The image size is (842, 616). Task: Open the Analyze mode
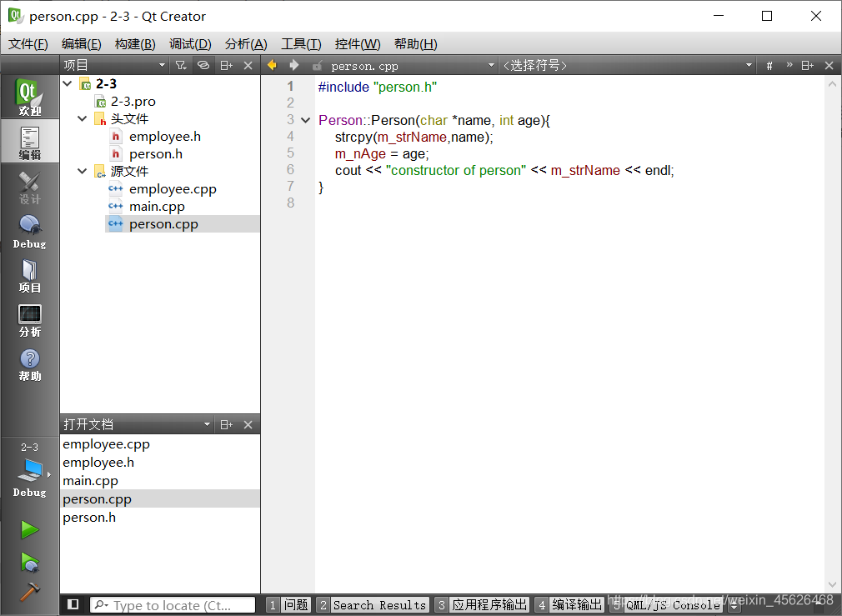coord(29,320)
